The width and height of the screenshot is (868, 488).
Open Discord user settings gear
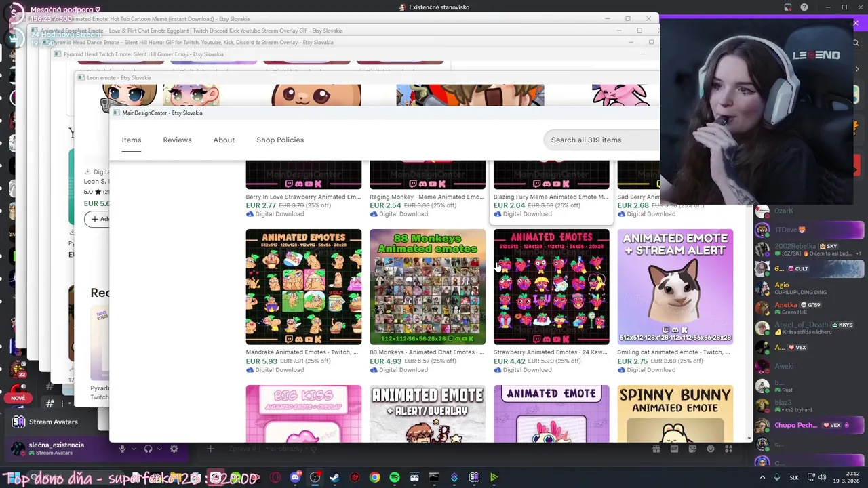click(174, 449)
